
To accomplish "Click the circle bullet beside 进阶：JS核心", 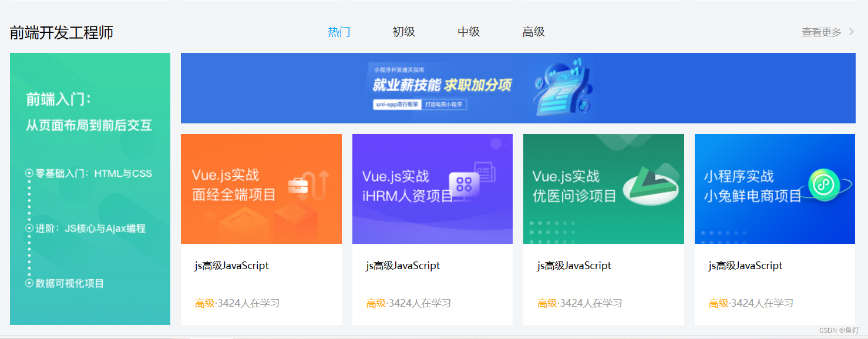I will [29, 228].
